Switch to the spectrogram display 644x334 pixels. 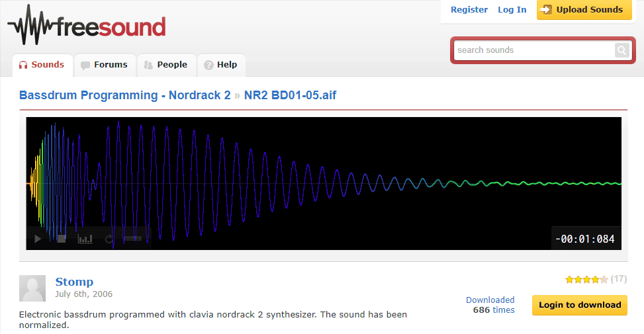85,239
